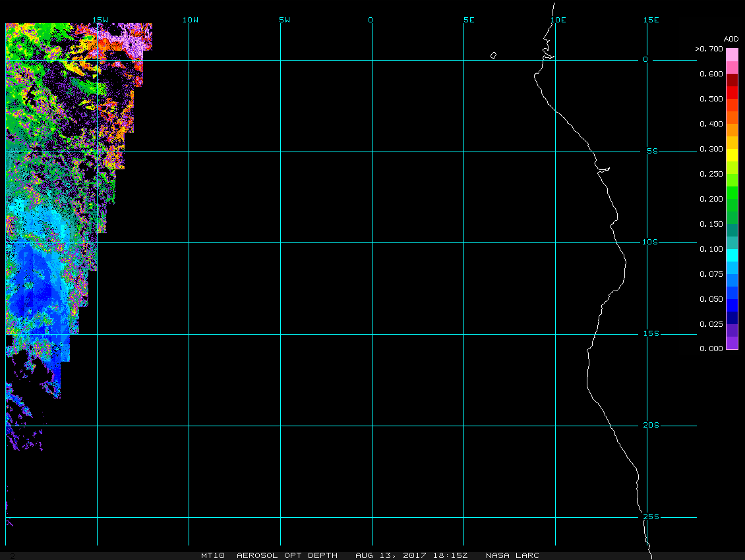Click the 0.200 colorbar value
This screenshot has height=560, width=745.
(x=711, y=199)
